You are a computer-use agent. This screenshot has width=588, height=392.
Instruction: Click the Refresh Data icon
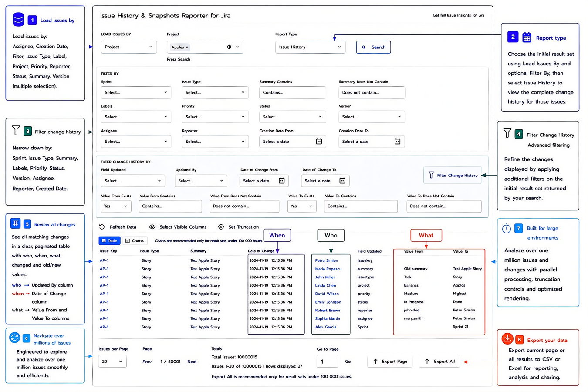click(x=102, y=227)
